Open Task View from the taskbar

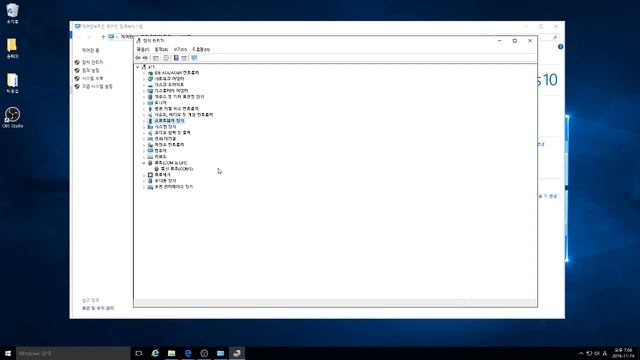pos(139,353)
